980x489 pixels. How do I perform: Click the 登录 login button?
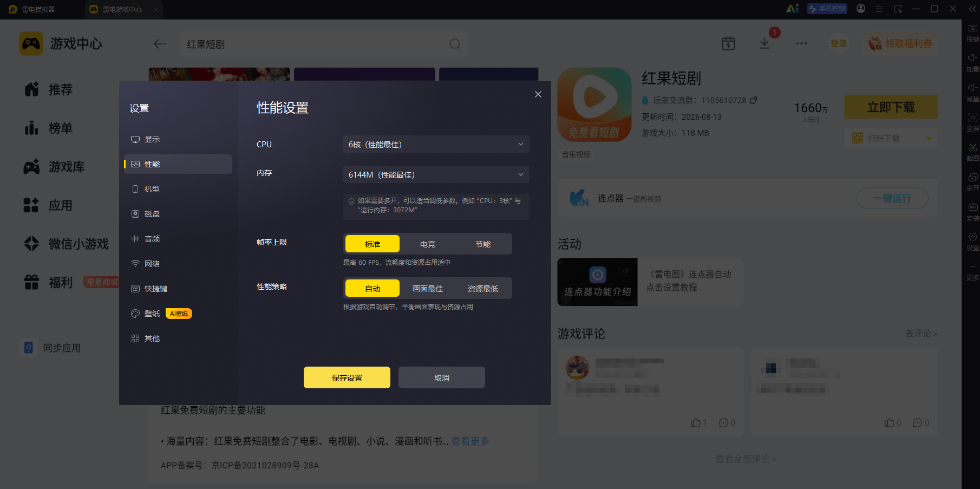coord(839,43)
